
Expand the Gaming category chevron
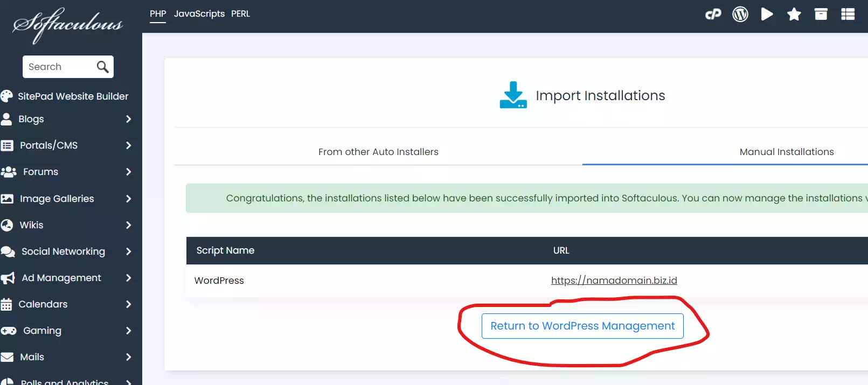128,331
